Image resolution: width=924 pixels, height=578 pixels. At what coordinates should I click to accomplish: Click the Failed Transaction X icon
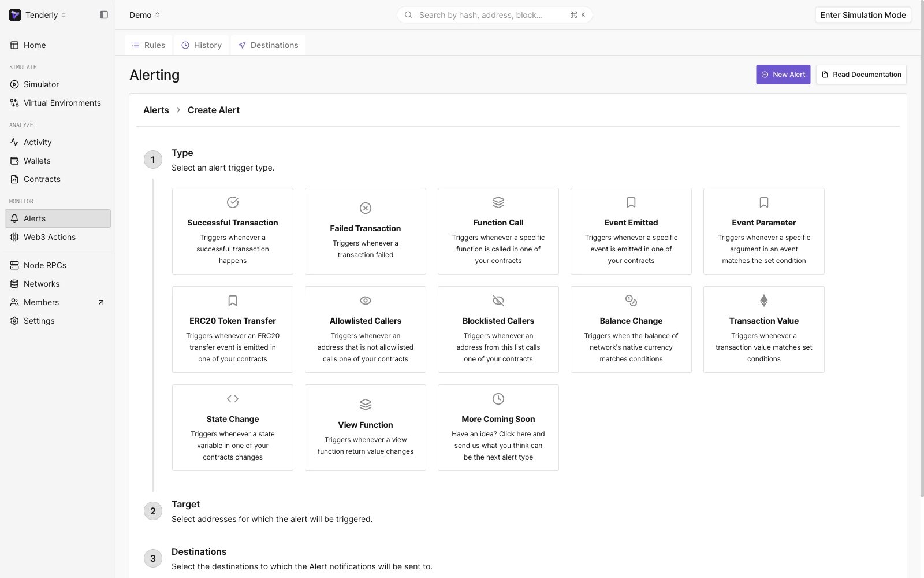366,208
